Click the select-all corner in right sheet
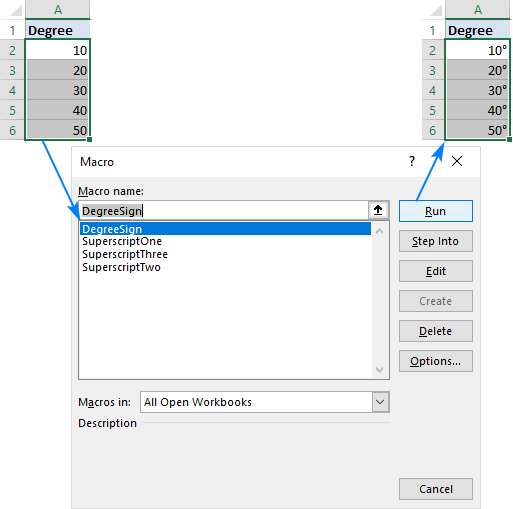 click(x=436, y=10)
